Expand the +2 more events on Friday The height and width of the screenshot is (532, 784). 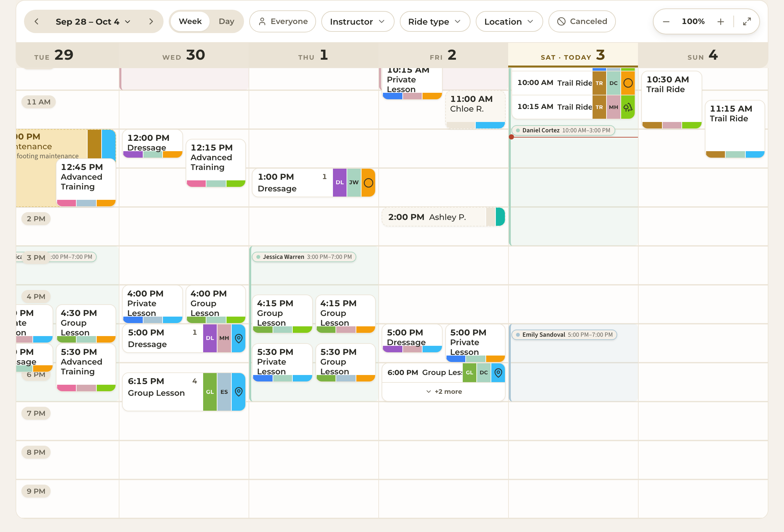[444, 392]
